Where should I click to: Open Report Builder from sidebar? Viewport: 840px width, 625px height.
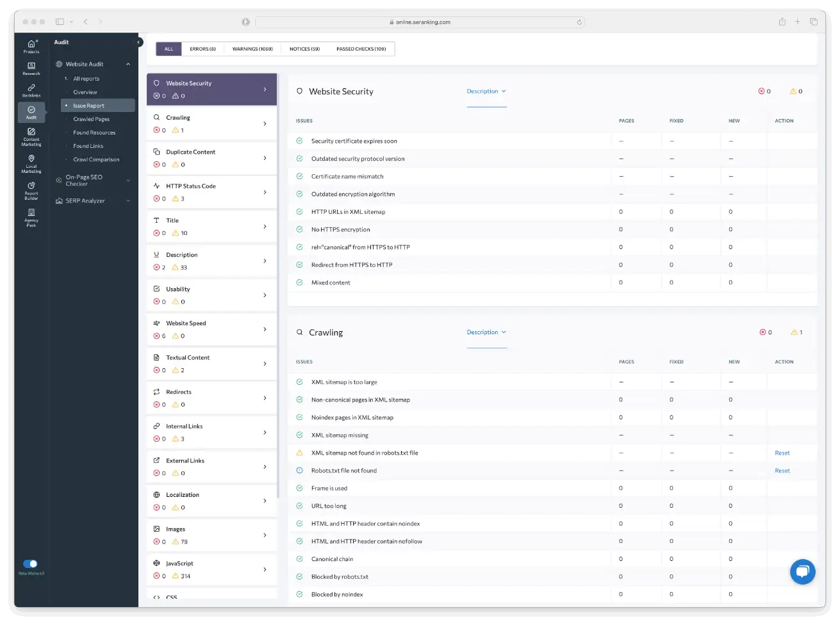pyautogui.click(x=31, y=190)
